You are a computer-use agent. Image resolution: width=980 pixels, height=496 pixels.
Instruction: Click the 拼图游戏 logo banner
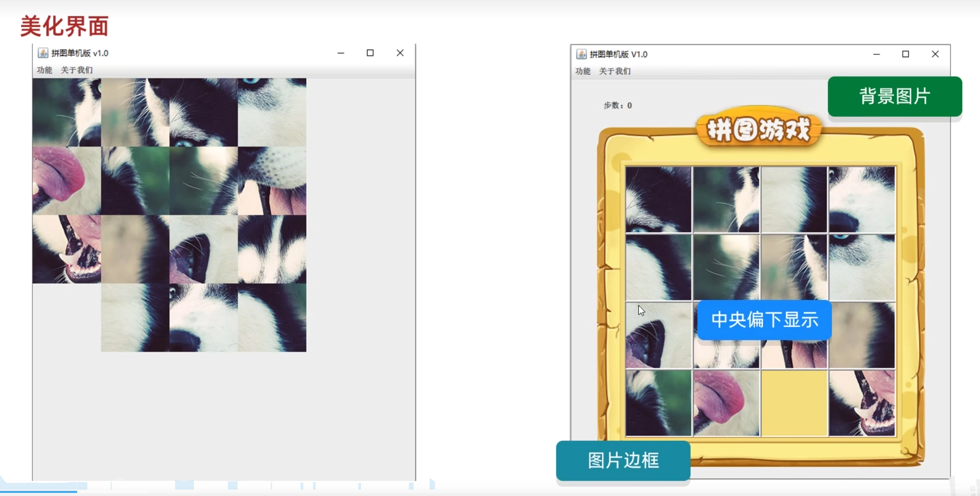pos(759,128)
